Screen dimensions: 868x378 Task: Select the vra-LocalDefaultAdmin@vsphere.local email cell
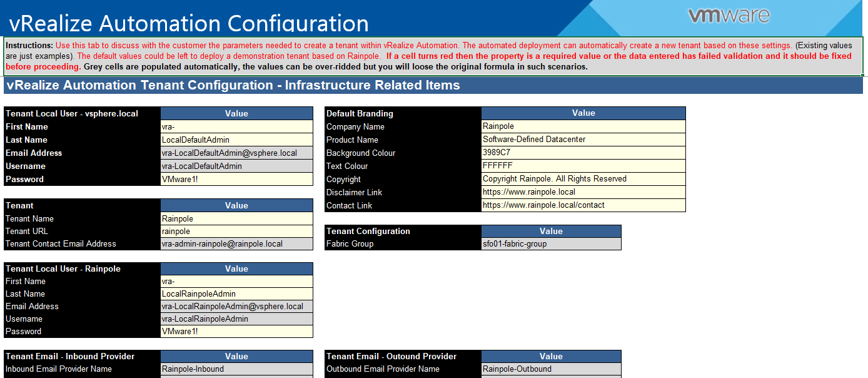pos(236,153)
